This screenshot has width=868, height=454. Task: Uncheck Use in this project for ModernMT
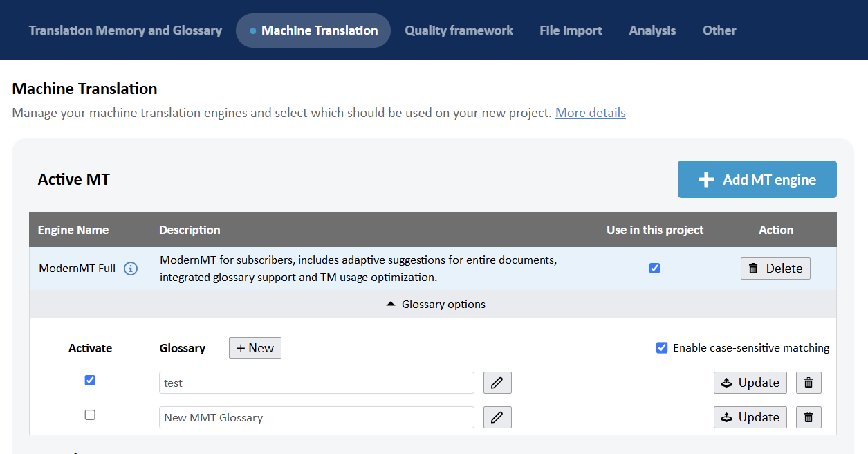654,269
